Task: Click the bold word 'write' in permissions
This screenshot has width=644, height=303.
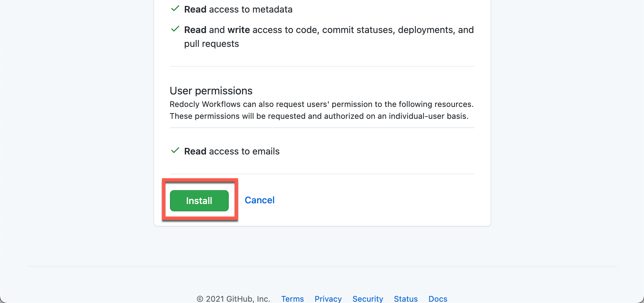Action: point(239,30)
